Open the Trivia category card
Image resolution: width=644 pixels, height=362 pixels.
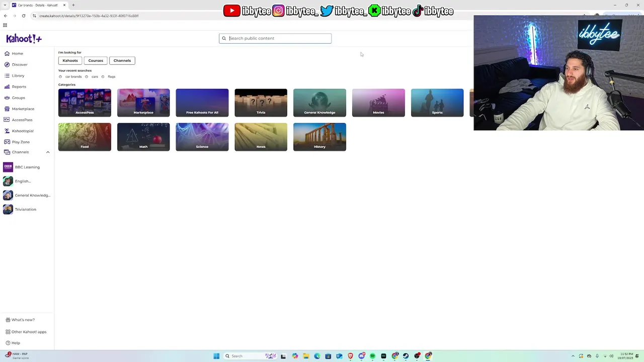[261, 103]
